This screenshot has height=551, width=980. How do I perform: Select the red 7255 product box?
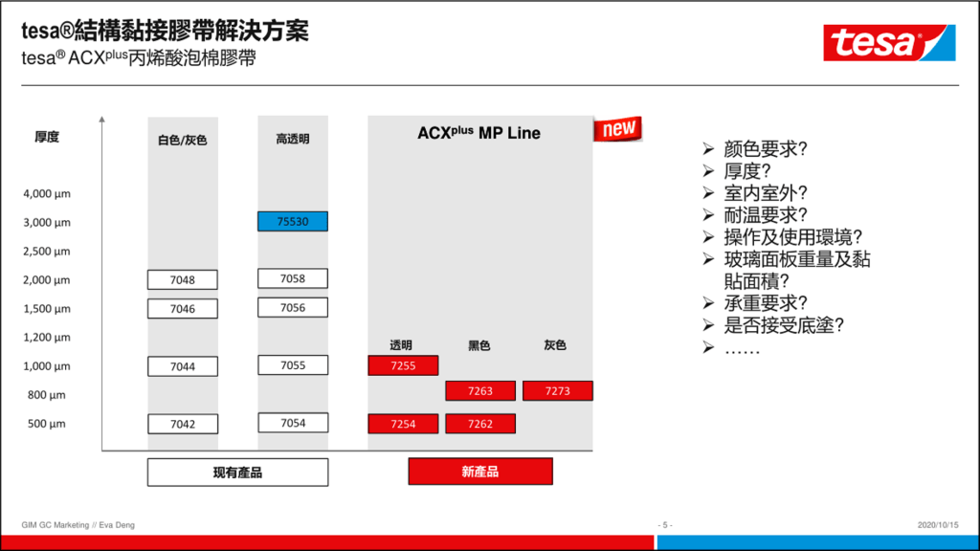point(403,365)
